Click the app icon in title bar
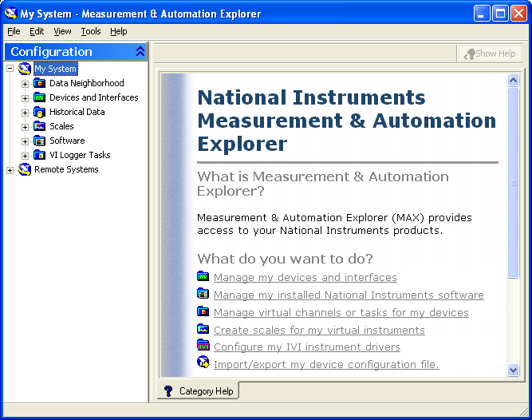Viewport: 532px width, 420px height. 11,14
